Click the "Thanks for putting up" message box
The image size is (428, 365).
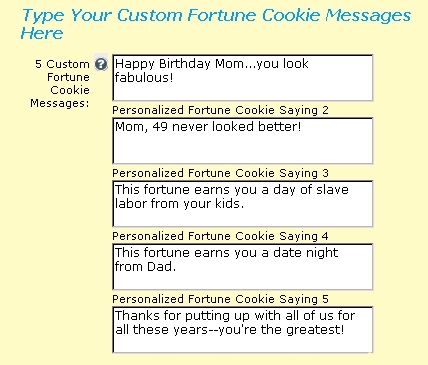click(243, 330)
